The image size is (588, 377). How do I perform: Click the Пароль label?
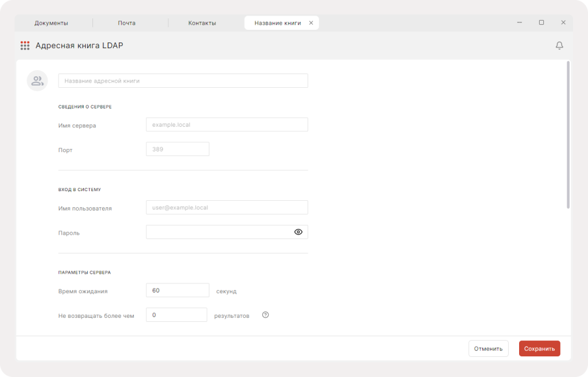click(69, 233)
